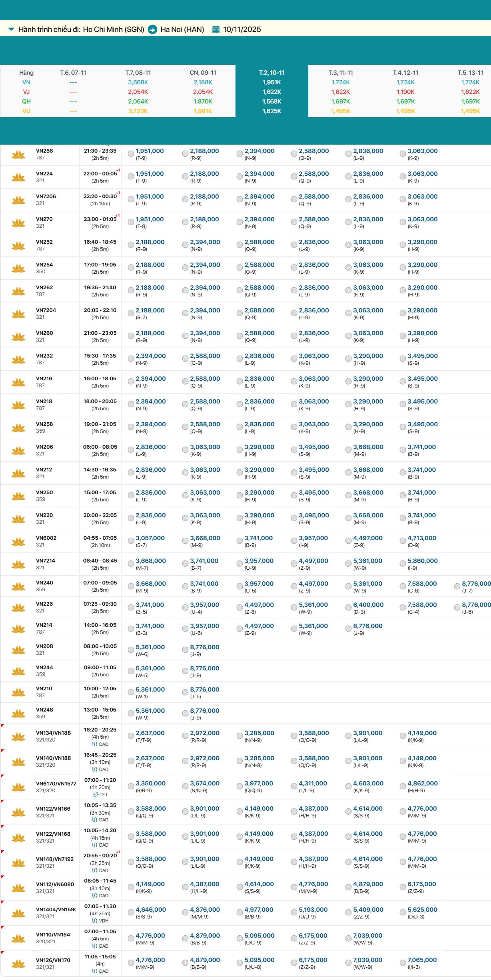Screen dimensions: 491x980
Task: Click the 7,065,000 price link for VN126/VN170
Action: [422, 960]
